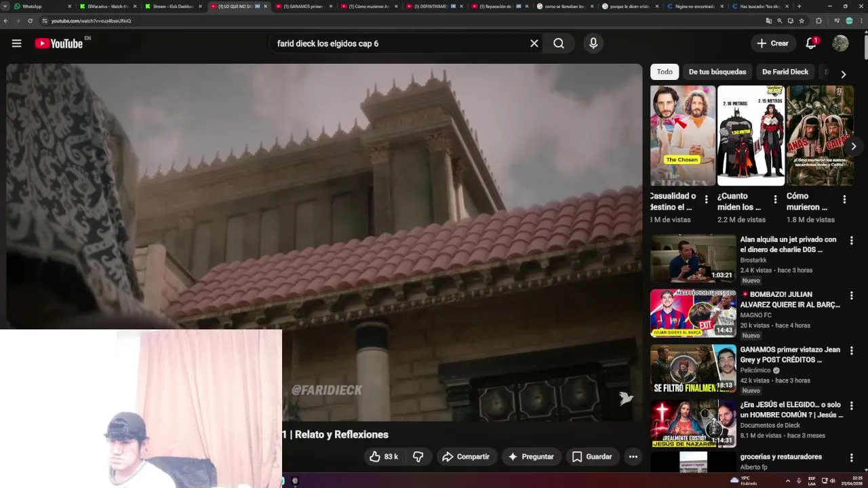The image size is (868, 488).
Task: Open options for Alan alquila un jet video
Action: 852,241
